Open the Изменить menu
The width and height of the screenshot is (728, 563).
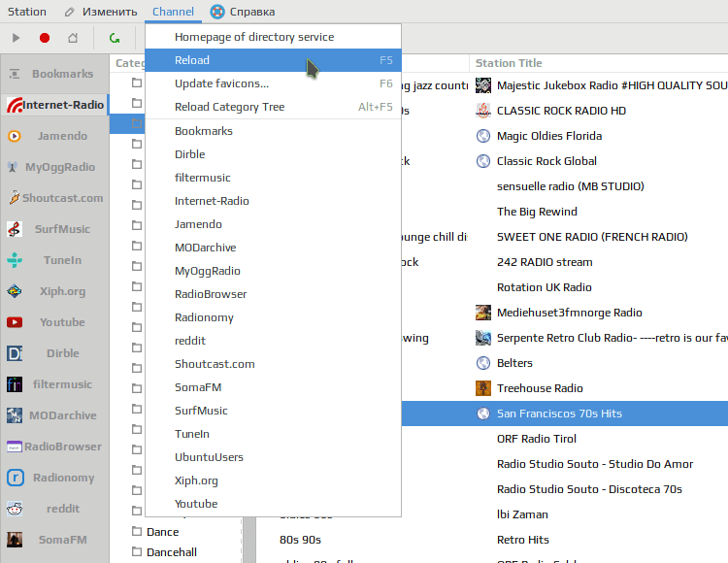pos(101,12)
